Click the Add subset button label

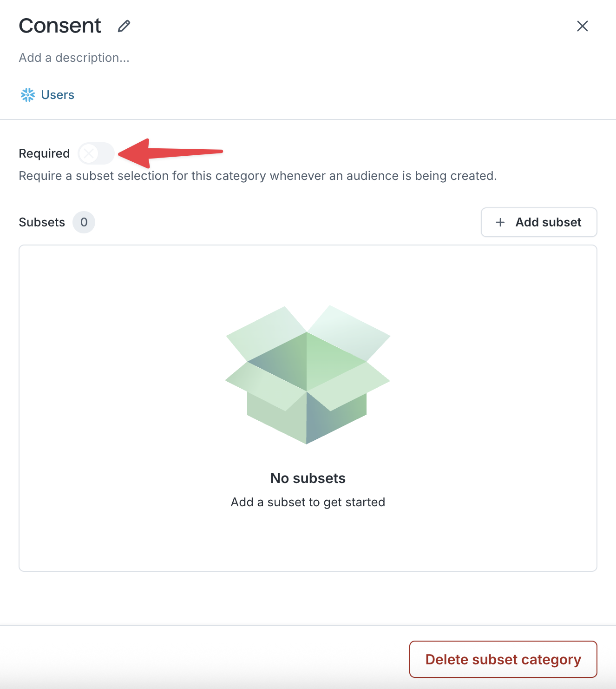(548, 222)
